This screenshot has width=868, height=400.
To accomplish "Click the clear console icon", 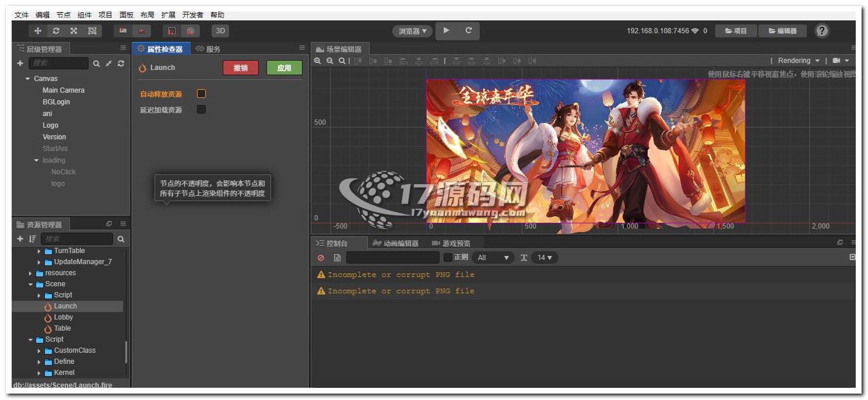I will tap(321, 258).
